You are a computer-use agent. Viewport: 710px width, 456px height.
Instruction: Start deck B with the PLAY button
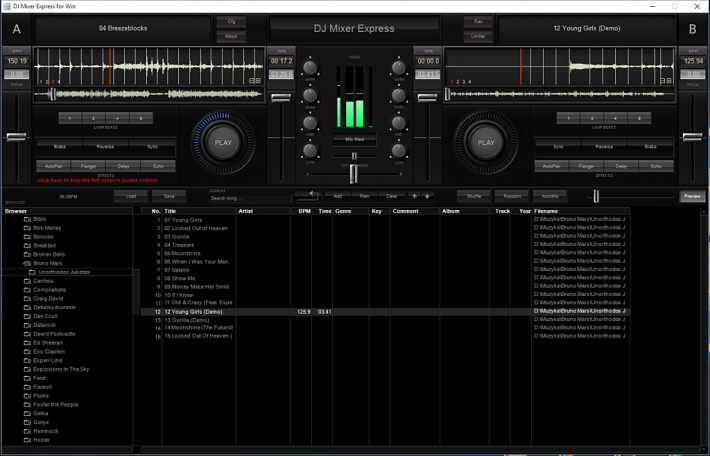pos(486,143)
